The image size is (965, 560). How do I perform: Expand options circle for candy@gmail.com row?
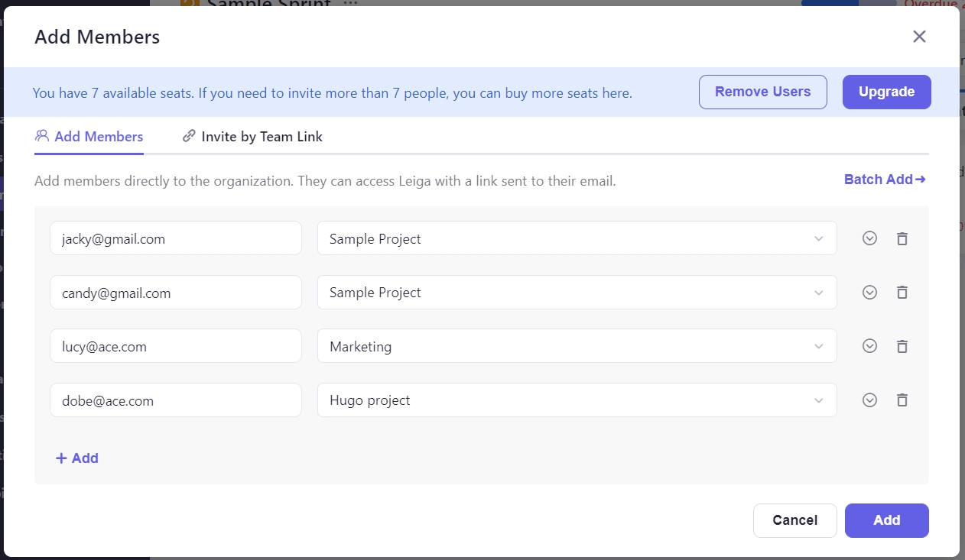click(x=869, y=292)
